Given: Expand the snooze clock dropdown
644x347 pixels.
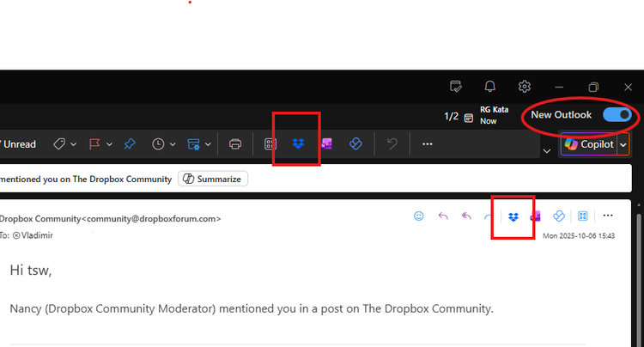Looking at the screenshot, I should (x=173, y=144).
